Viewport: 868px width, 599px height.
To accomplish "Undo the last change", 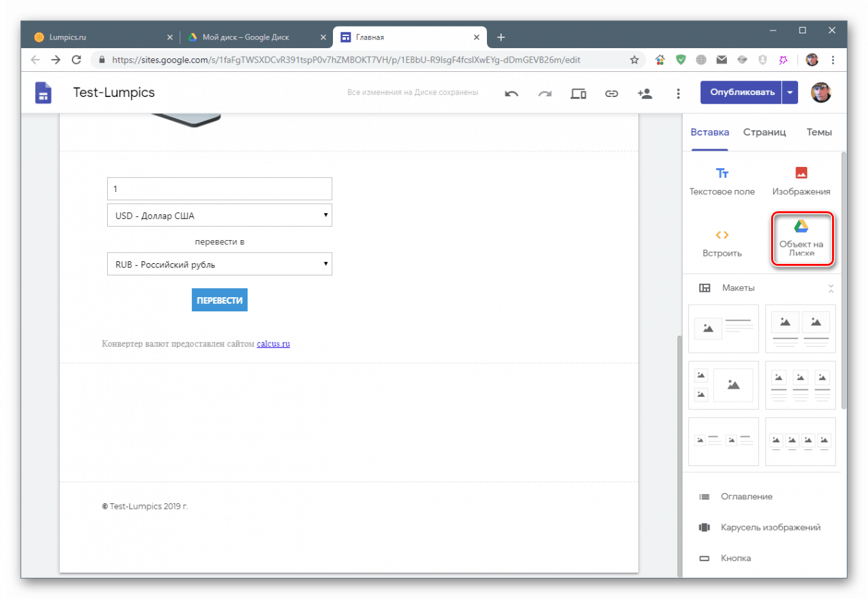I will click(511, 94).
